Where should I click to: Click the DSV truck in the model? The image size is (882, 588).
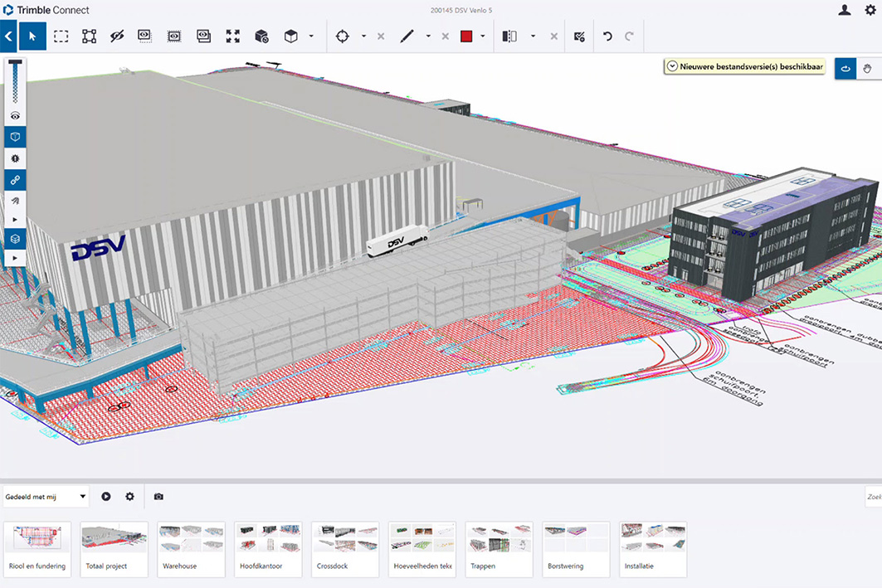[x=397, y=241]
